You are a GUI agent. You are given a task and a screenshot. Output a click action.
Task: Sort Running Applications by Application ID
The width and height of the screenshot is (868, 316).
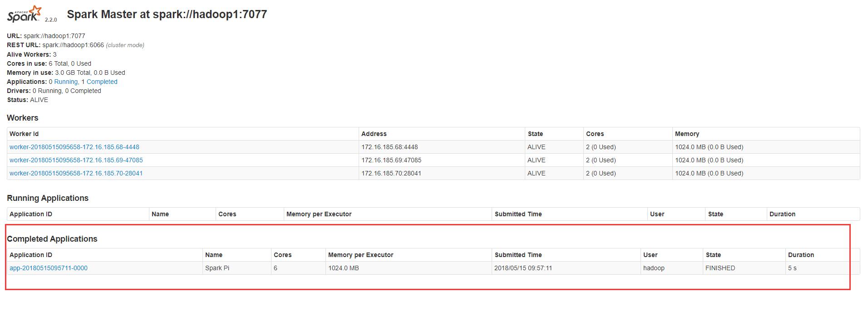pyautogui.click(x=31, y=214)
